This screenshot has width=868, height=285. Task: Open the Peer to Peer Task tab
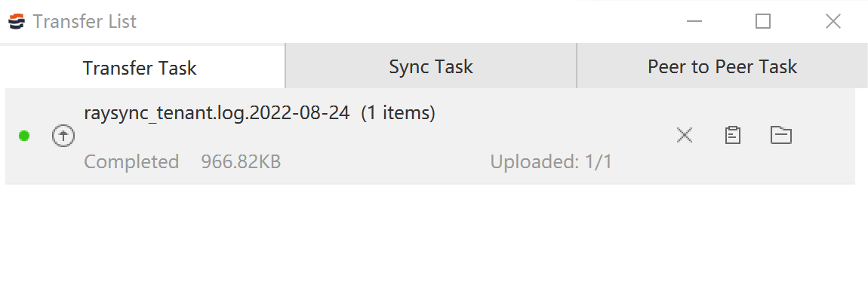click(722, 66)
